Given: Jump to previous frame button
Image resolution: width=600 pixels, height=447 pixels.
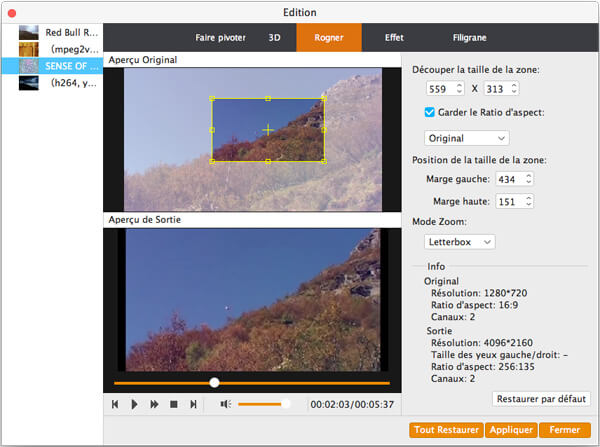Looking at the screenshot, I should 116,404.
